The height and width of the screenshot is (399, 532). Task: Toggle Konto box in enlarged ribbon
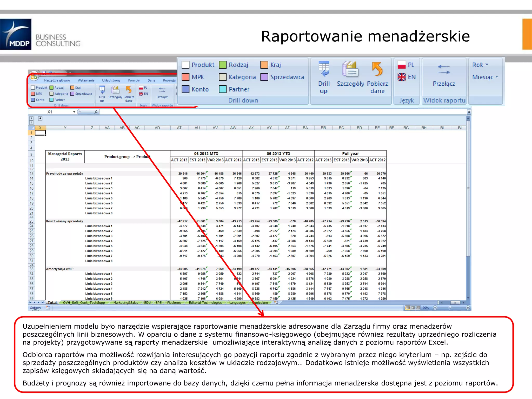pos(185,89)
